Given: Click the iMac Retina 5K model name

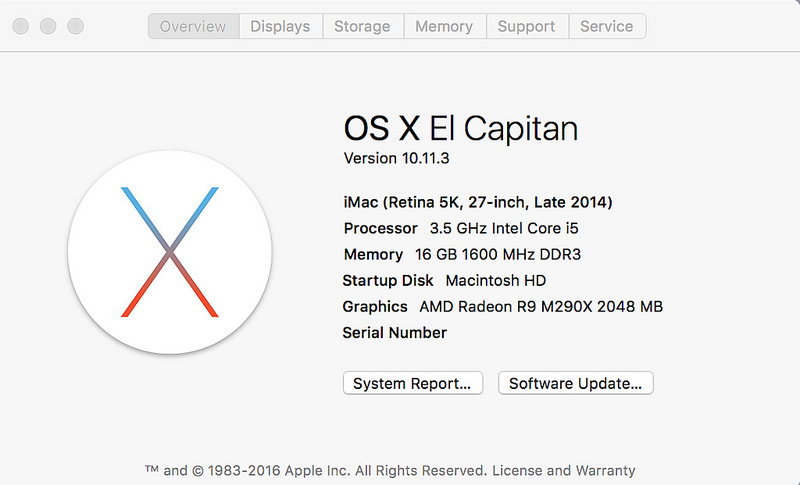Looking at the screenshot, I should (477, 202).
